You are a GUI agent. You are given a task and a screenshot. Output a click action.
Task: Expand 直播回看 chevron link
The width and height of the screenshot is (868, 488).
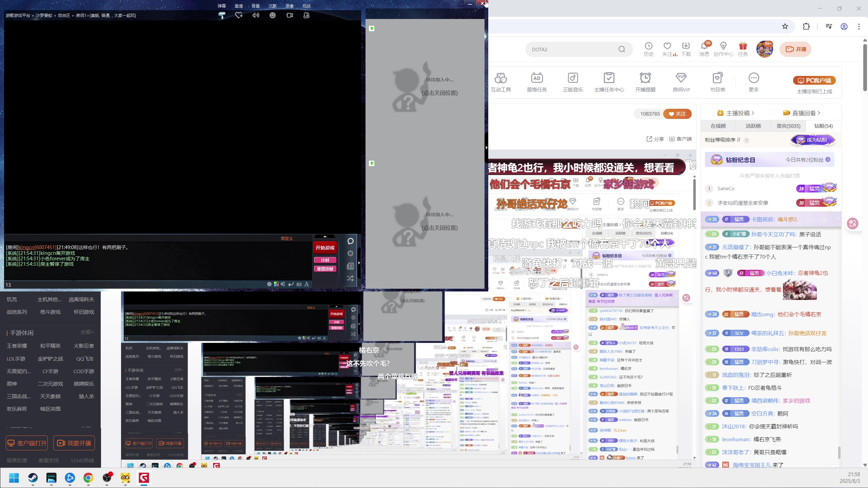click(x=802, y=113)
